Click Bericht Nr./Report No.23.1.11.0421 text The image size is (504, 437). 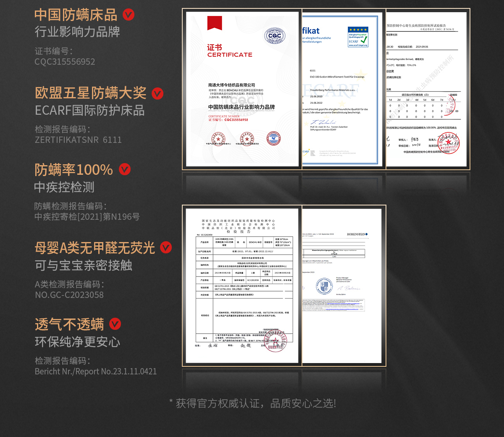[x=96, y=371]
